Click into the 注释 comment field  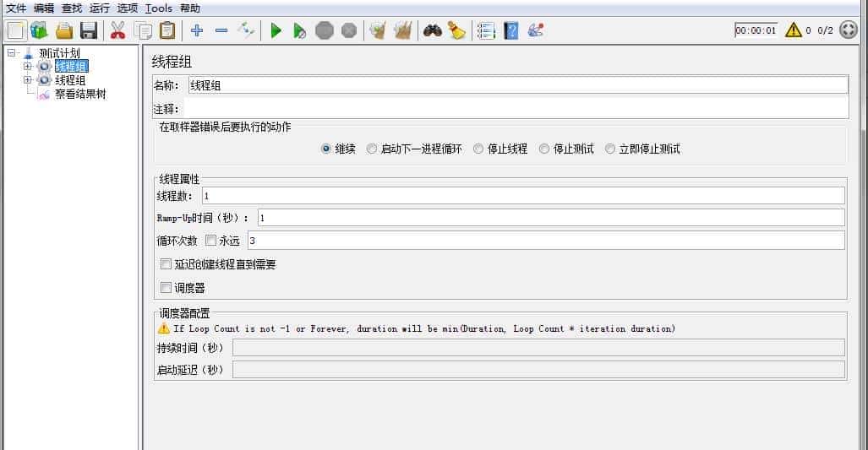(516, 109)
